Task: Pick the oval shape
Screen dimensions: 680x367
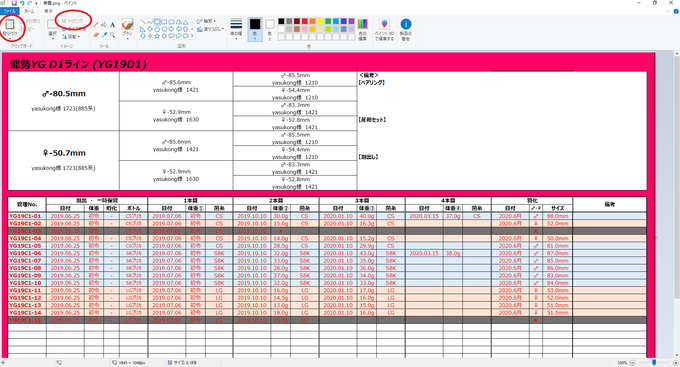Action: 157,22
